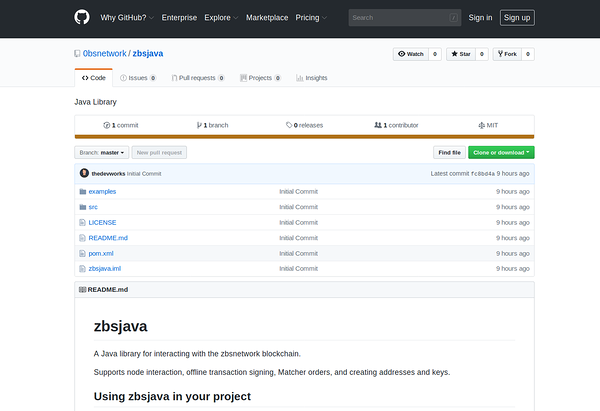The height and width of the screenshot is (411, 600).
Task: Click the watchers count next to Watch
Action: point(435,54)
